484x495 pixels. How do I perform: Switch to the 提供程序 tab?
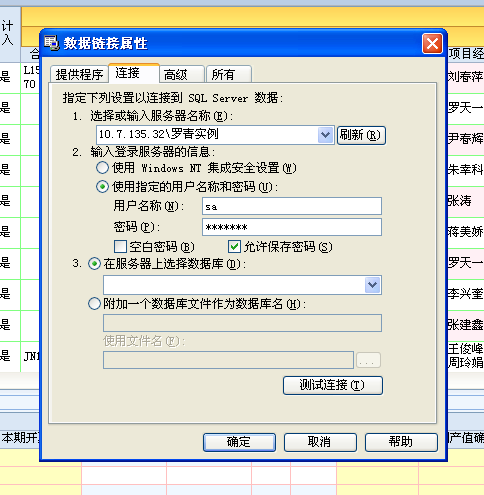(79, 74)
